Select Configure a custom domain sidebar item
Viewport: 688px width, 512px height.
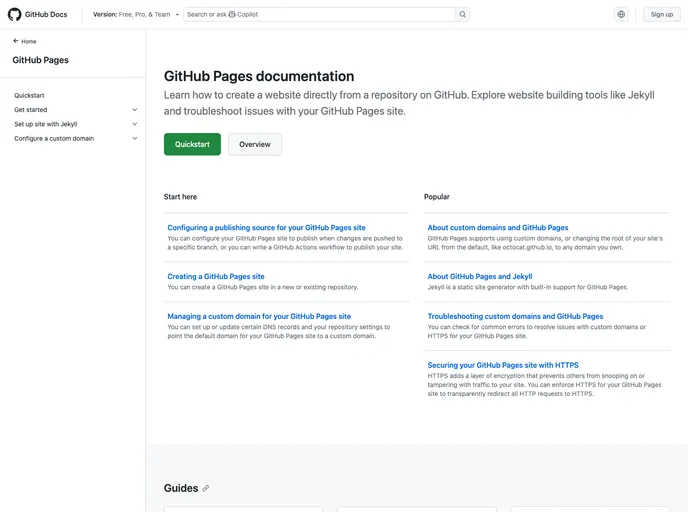54,138
